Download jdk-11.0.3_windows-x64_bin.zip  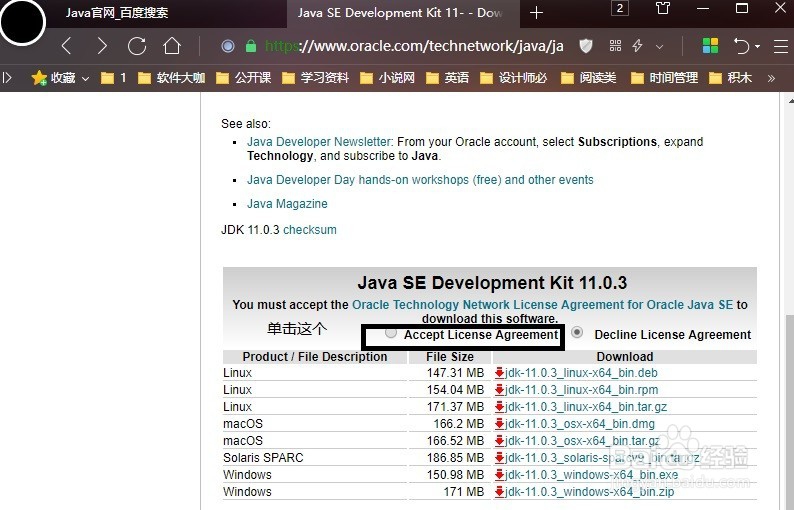pos(589,491)
